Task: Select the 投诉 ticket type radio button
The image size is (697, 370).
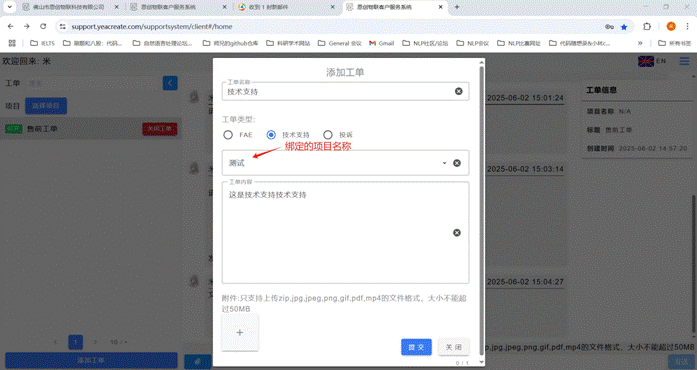Action: (x=328, y=135)
